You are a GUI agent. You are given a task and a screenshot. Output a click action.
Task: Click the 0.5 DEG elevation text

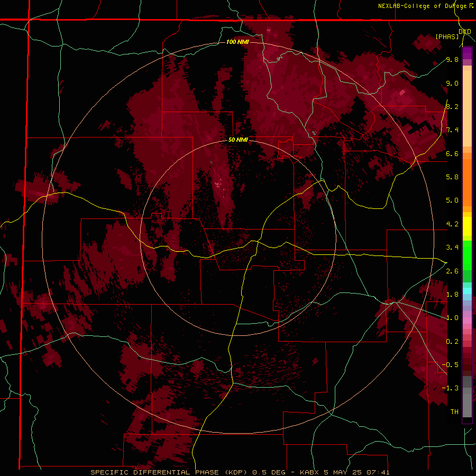click(269, 472)
